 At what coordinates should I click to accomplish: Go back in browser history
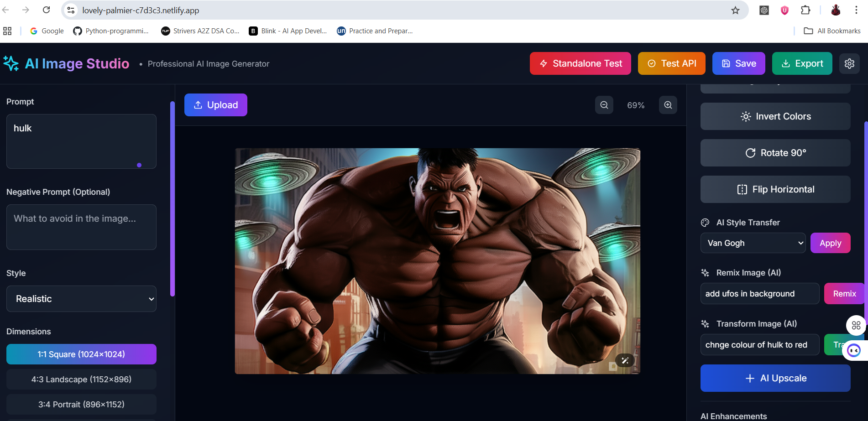coord(6,10)
